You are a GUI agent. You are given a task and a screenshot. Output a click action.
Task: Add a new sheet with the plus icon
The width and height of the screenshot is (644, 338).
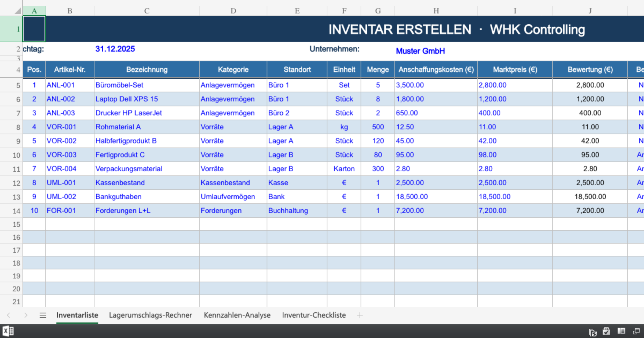click(x=360, y=315)
